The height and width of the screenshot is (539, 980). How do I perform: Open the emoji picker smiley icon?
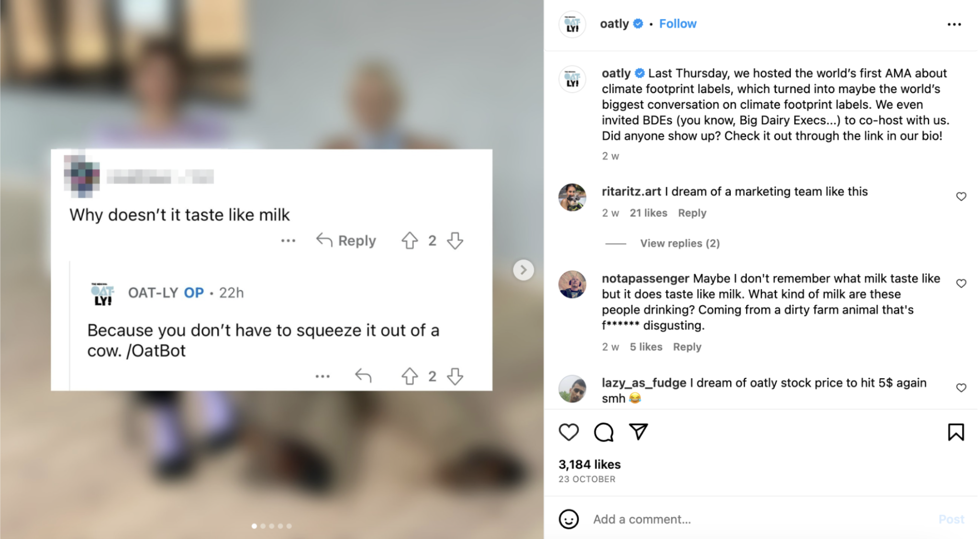click(569, 519)
